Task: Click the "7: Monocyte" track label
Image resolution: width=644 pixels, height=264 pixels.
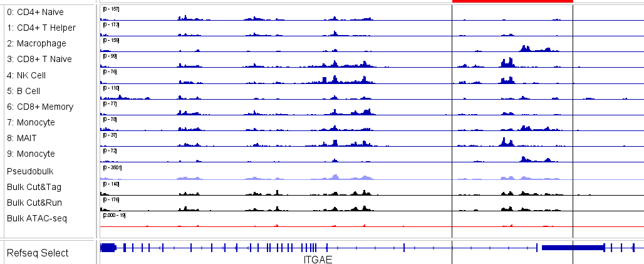Action: point(31,122)
